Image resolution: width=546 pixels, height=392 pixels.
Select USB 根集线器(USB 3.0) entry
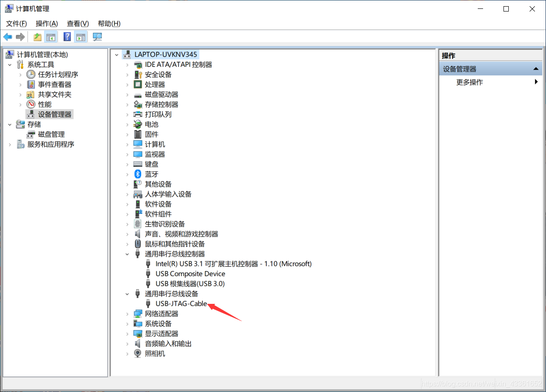[190, 284]
